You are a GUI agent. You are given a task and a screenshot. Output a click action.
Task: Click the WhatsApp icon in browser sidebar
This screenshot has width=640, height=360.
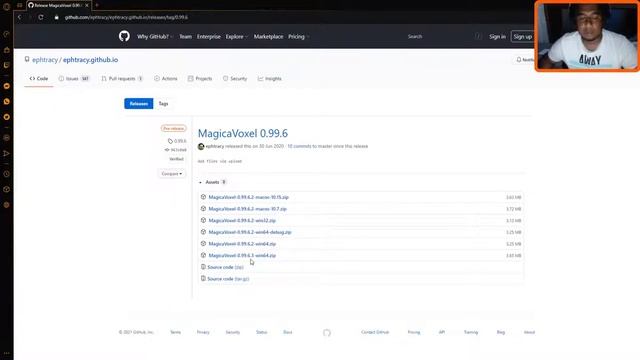pyautogui.click(x=7, y=102)
